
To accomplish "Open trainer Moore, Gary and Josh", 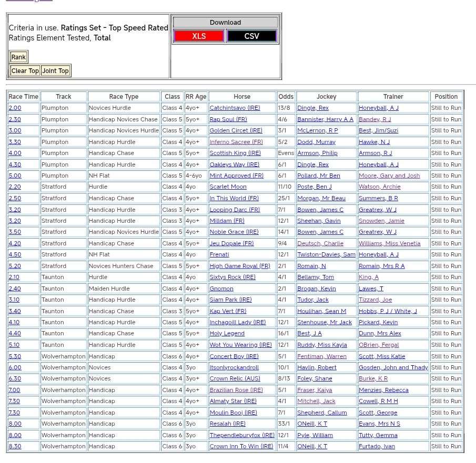I will [389, 176].
